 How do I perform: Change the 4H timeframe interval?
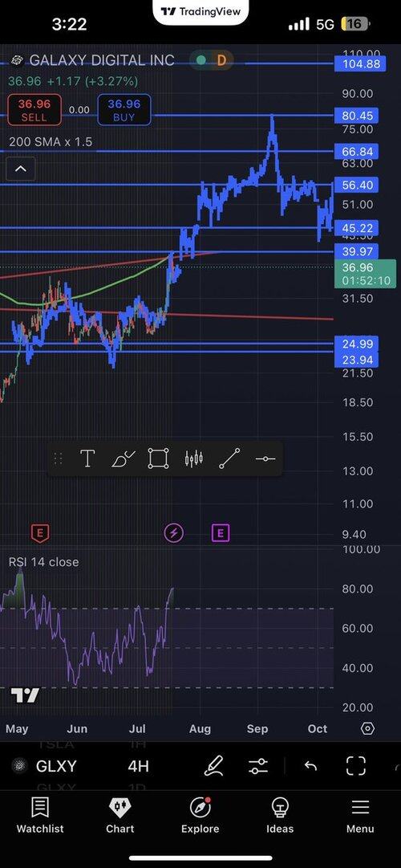(138, 766)
